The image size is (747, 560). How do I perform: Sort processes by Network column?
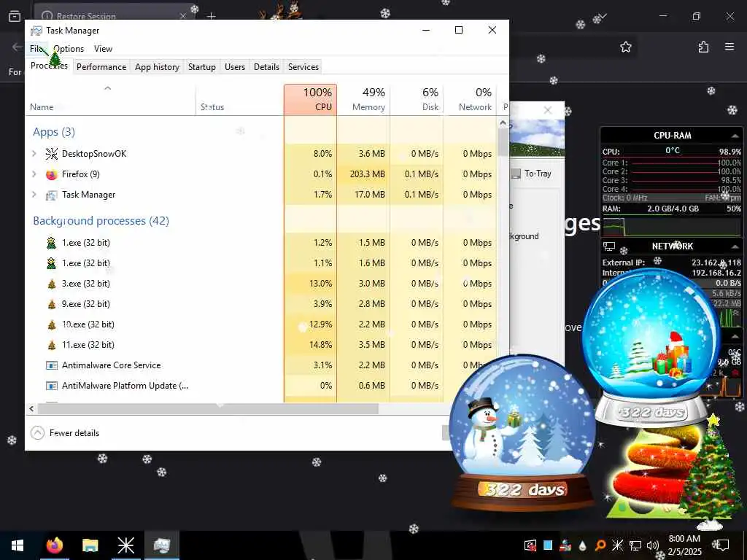coord(470,99)
